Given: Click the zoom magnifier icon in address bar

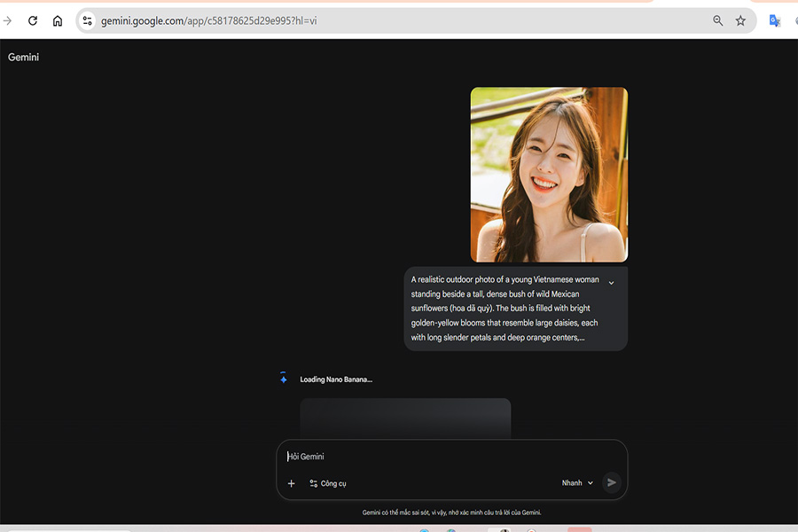Looking at the screenshot, I should pyautogui.click(x=717, y=20).
